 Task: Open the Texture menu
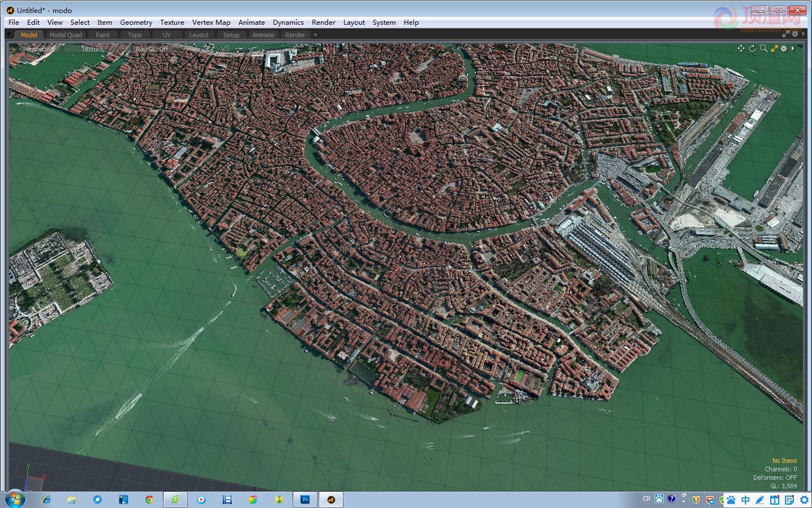[x=172, y=23]
